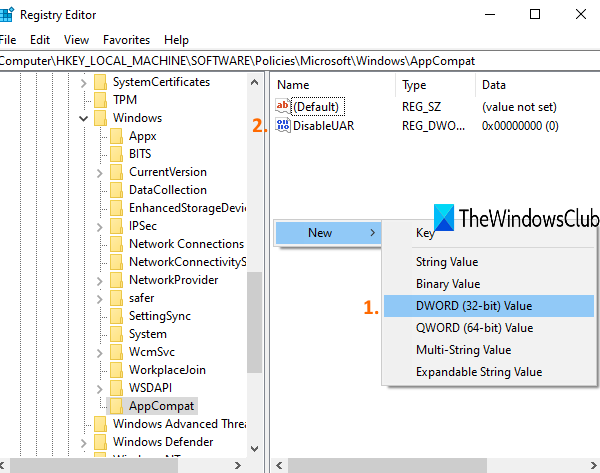The image size is (600, 473).
Task: Click the TPM folder icon
Action: [x=101, y=100]
